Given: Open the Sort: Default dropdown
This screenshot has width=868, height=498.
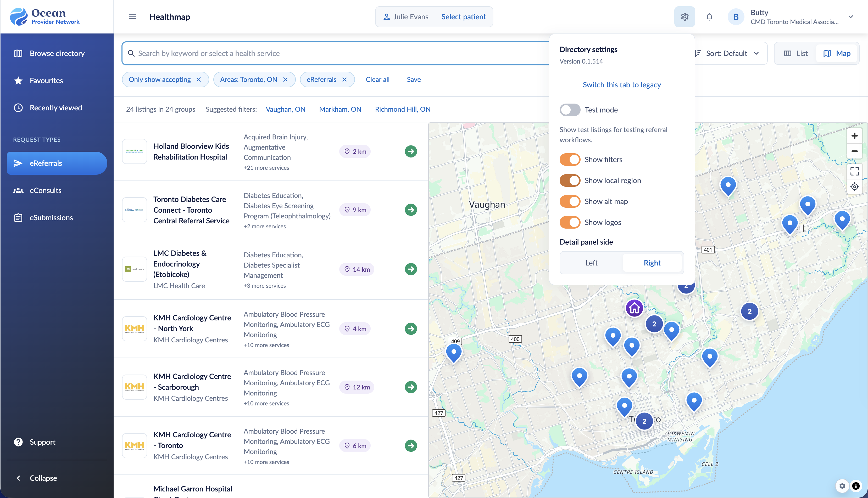Looking at the screenshot, I should click(x=729, y=53).
